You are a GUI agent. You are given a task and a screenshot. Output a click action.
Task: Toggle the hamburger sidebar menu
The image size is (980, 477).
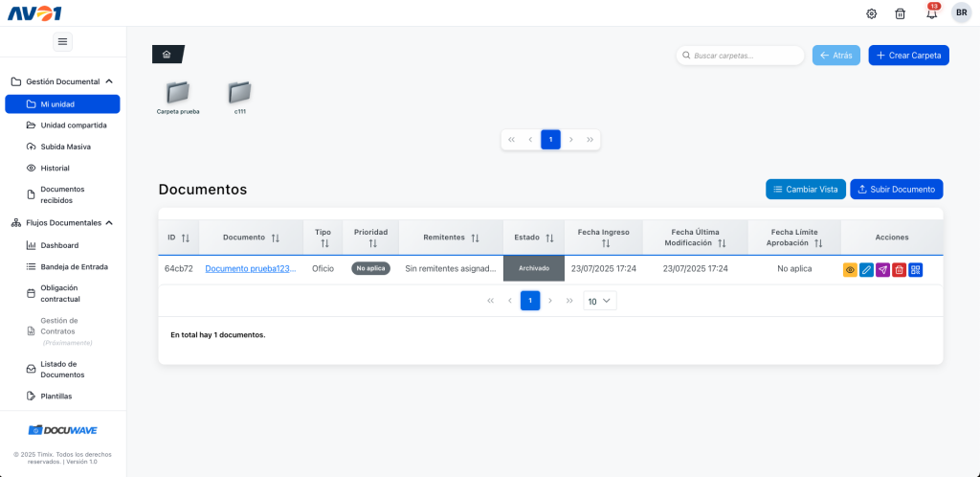[62, 41]
